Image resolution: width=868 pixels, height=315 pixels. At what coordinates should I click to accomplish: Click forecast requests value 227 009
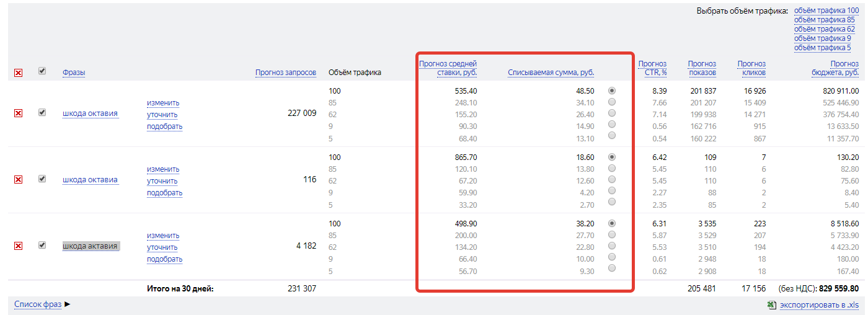coord(303,113)
